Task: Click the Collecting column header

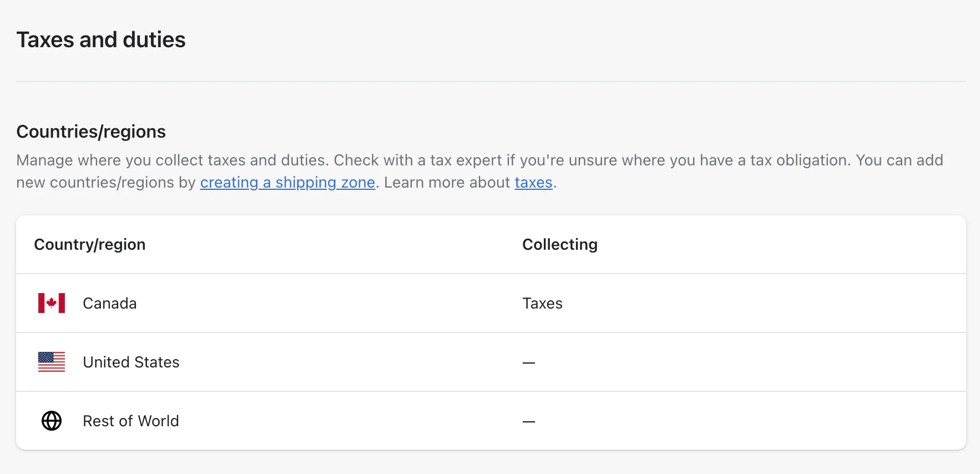Action: tap(560, 245)
